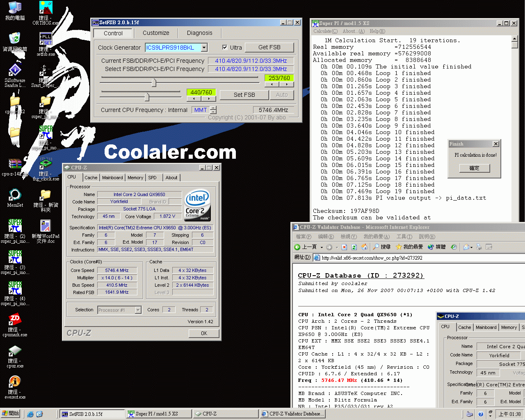The height and width of the screenshot is (420, 525).
Task: Open the spd folder on the desktop
Action: (x=15, y=137)
